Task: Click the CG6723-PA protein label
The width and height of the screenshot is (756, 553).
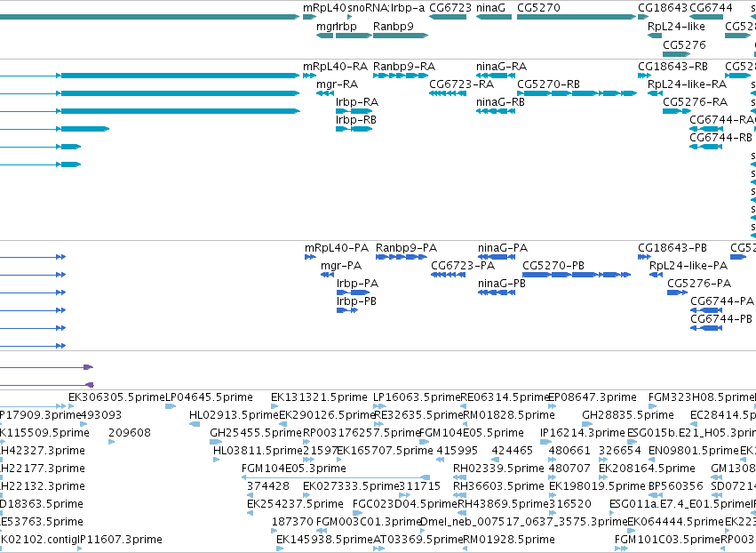Action: (x=463, y=266)
